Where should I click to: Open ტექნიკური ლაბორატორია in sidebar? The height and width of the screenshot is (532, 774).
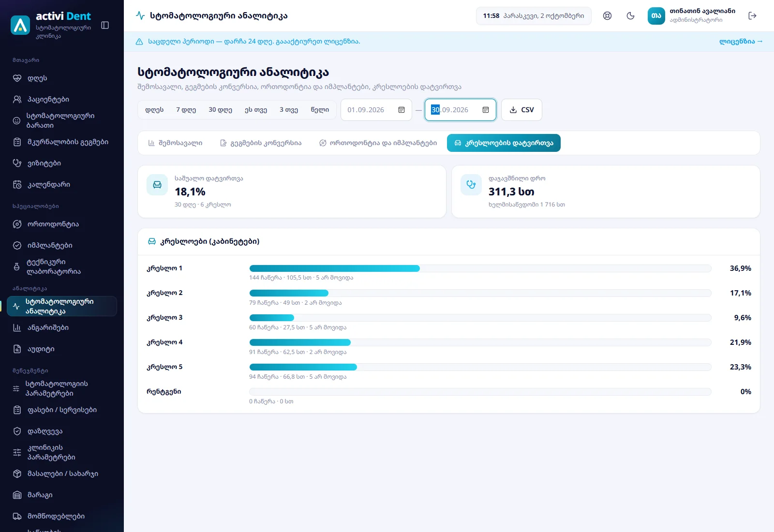62,267
